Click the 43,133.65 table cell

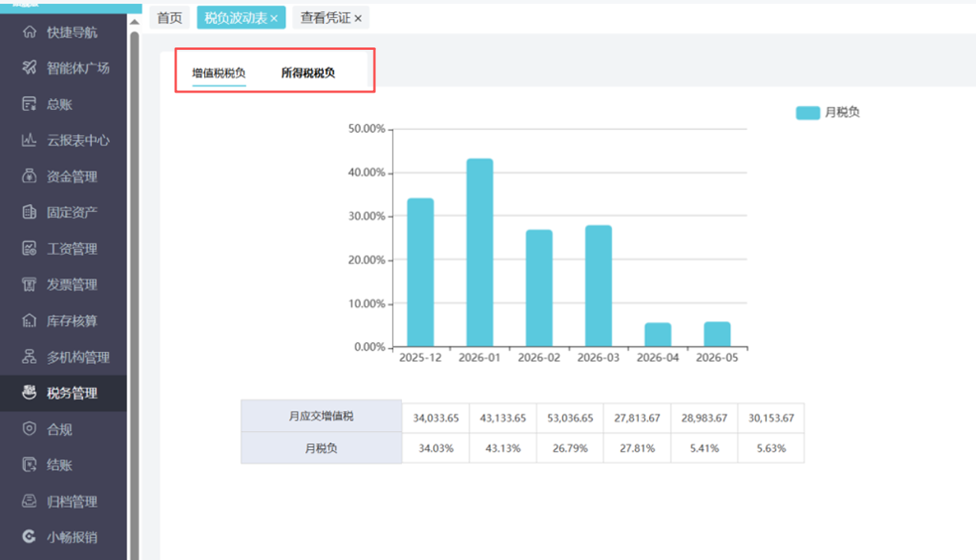point(503,417)
